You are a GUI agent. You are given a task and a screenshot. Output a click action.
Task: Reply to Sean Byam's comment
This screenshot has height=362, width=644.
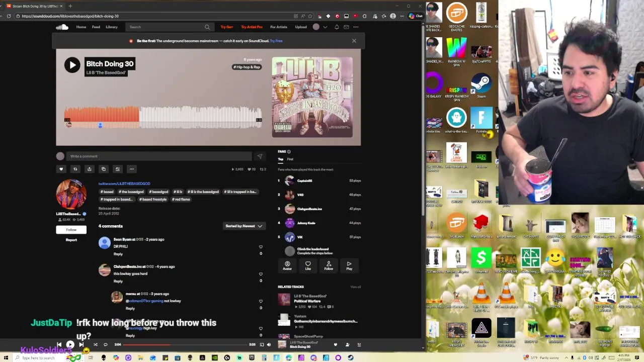click(118, 254)
